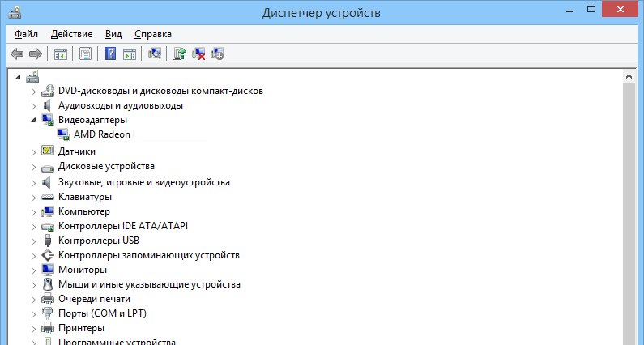Select the Очереди печати label
Image resolution: width=644 pixels, height=345 pixels.
click(94, 299)
